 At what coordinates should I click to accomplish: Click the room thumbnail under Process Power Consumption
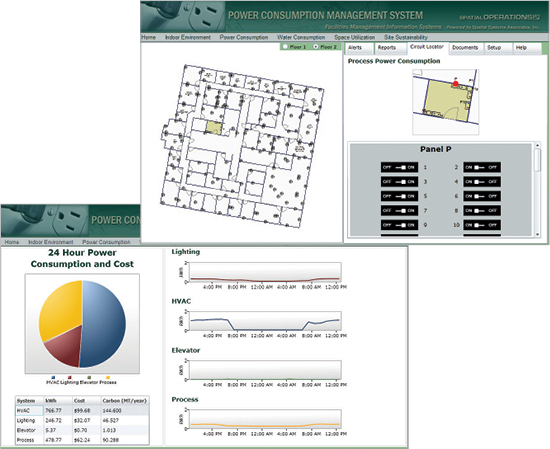point(446,102)
